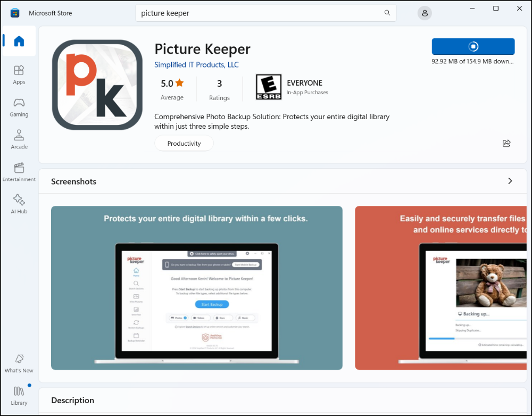
Task: Click the 'Picture Keeper' app title
Action: tap(203, 49)
